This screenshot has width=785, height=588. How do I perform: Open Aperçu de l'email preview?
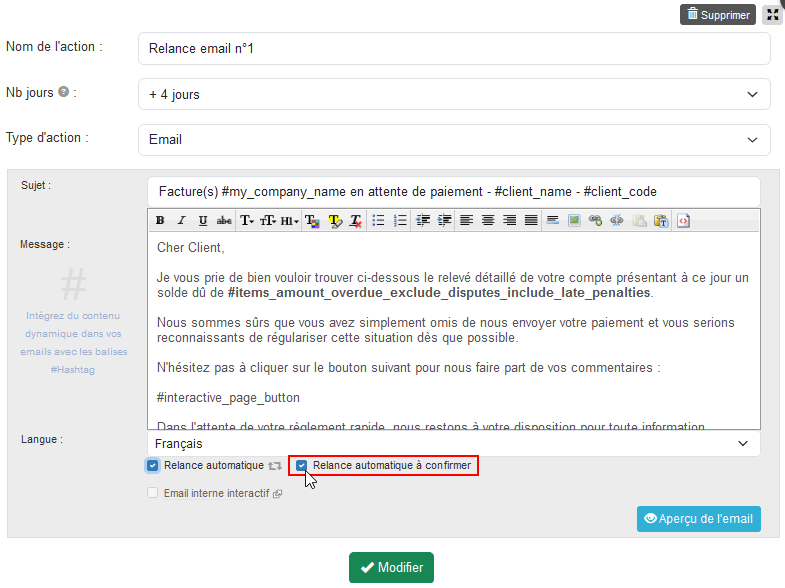click(x=699, y=519)
